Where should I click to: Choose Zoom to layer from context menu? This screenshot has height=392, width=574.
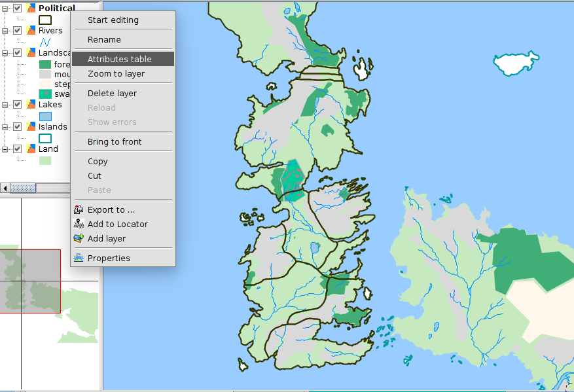click(x=116, y=74)
